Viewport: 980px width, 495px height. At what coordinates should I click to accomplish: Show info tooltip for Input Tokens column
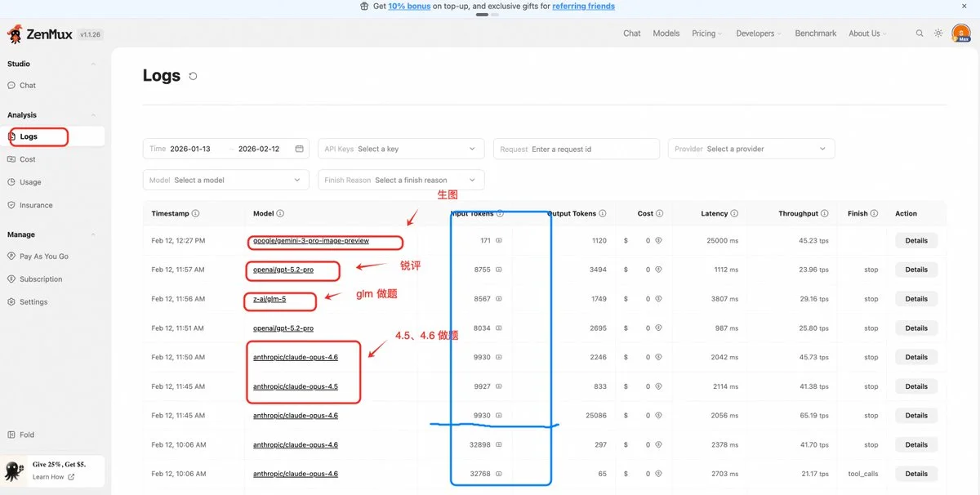(500, 214)
